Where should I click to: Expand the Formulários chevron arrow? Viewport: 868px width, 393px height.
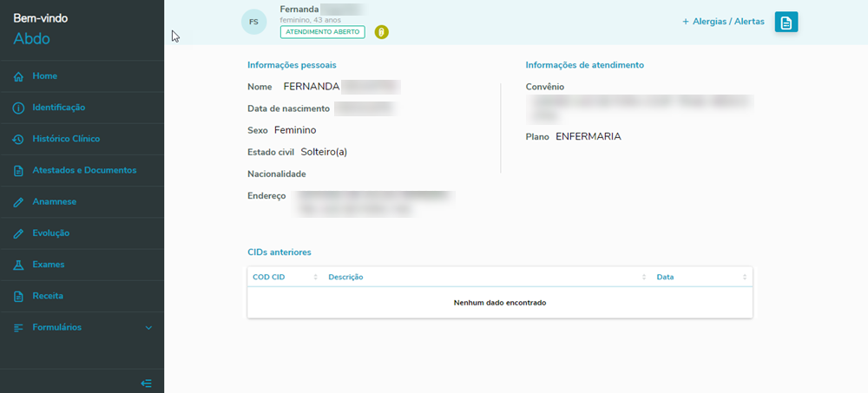pyautogui.click(x=148, y=328)
